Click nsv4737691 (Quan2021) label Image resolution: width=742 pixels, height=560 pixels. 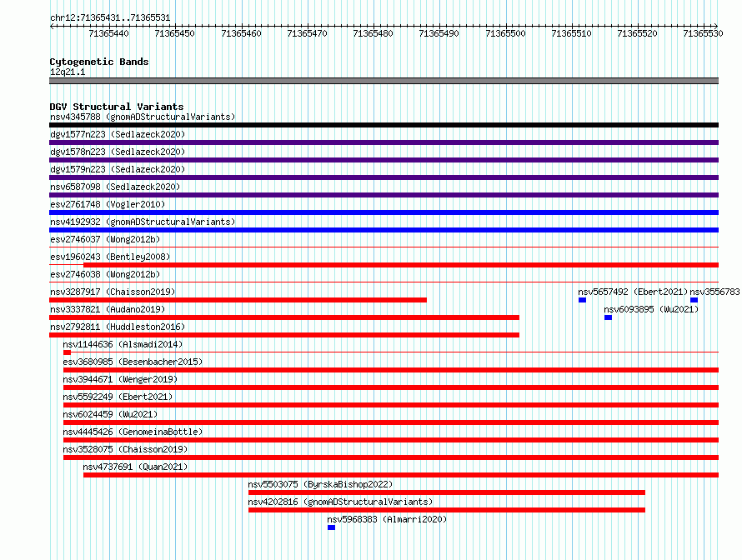pyautogui.click(x=135, y=467)
